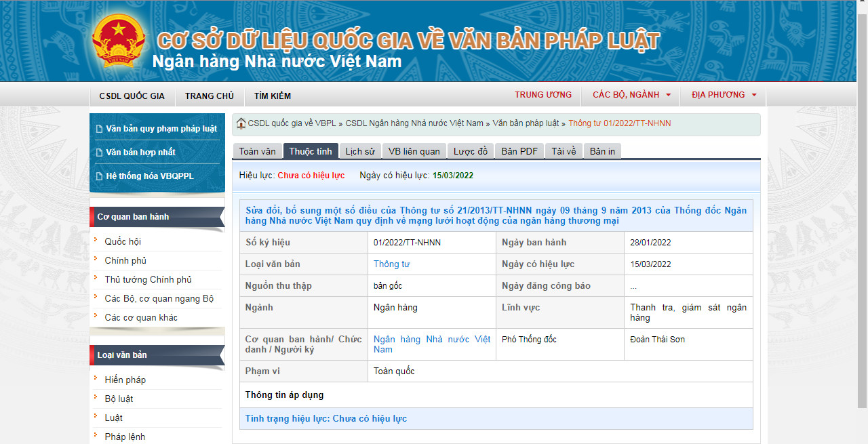Choose Luật document type in the sidebar
This screenshot has height=444, width=868.
[x=113, y=418]
